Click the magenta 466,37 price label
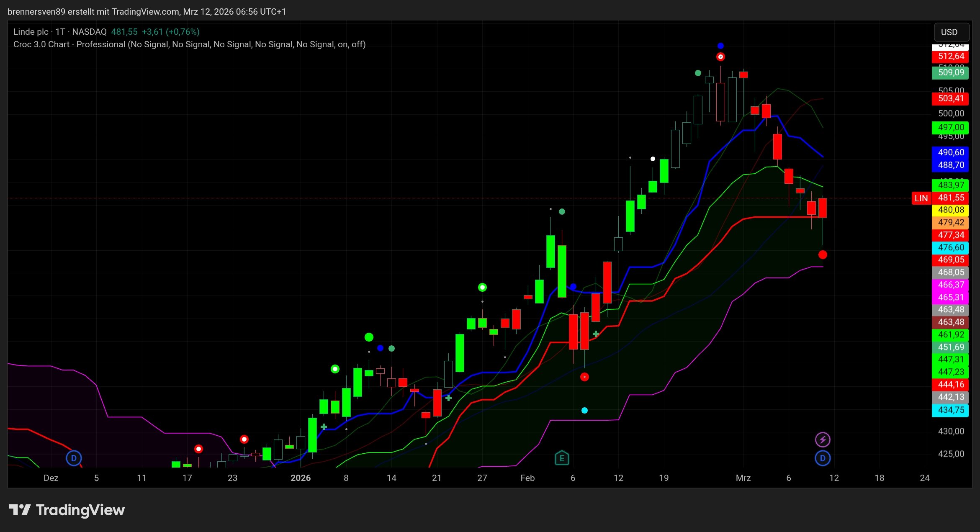 pyautogui.click(x=950, y=285)
